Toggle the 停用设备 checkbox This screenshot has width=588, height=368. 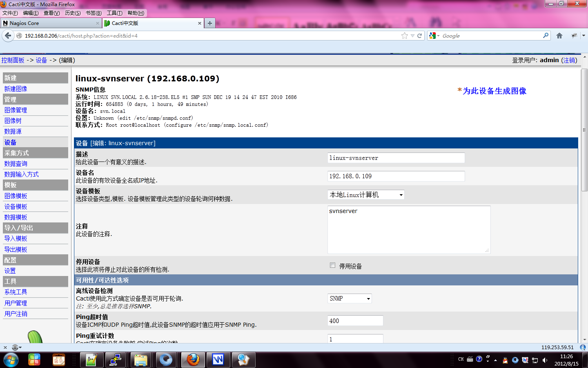332,265
